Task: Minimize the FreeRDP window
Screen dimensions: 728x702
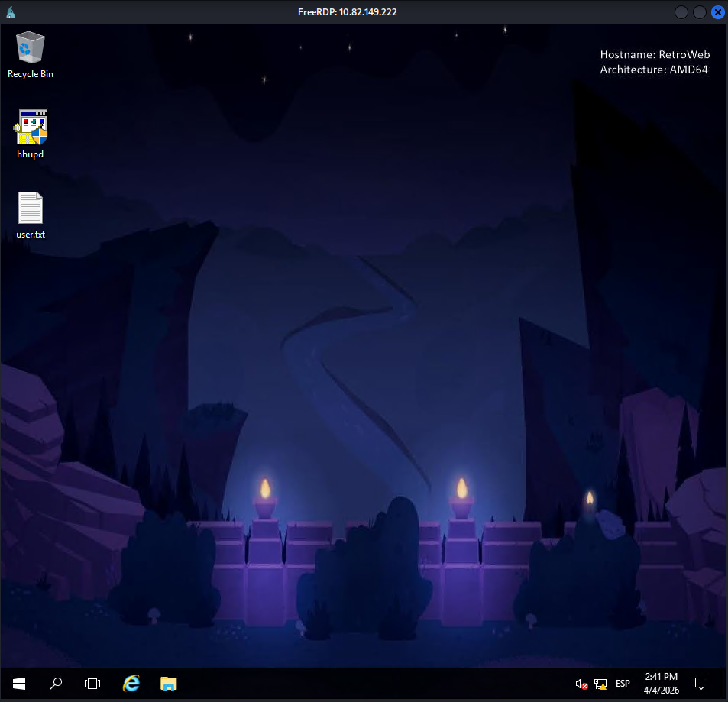Action: pos(681,12)
